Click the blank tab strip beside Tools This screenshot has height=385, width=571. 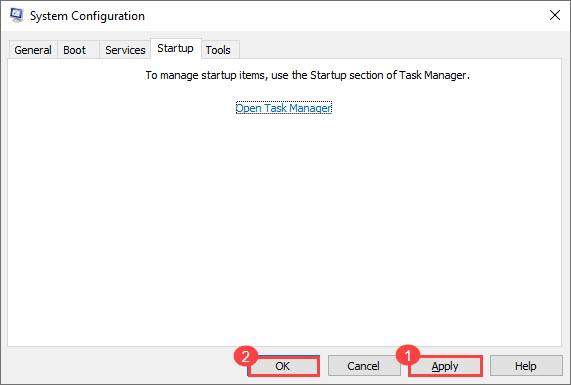point(401,49)
